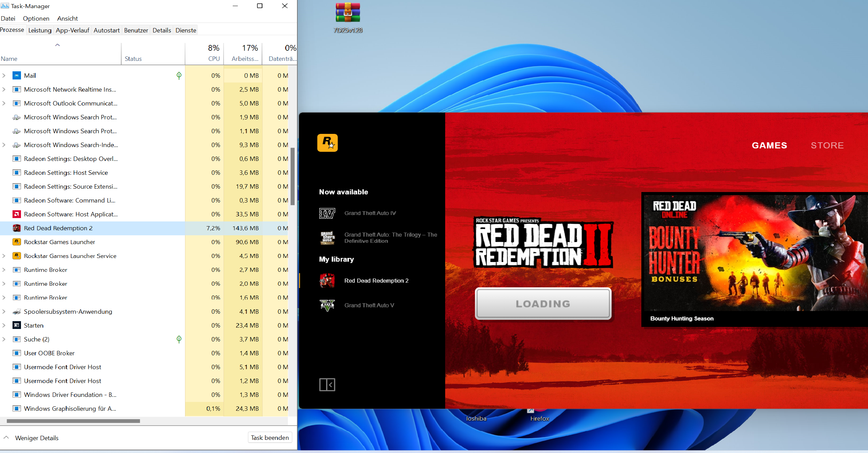Open GTA Trilogy Definitive Edition icon
This screenshot has height=453, width=868.
[327, 238]
